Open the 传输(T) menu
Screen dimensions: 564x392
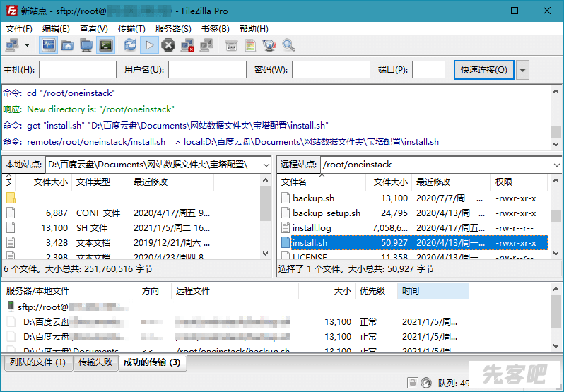tap(131, 29)
